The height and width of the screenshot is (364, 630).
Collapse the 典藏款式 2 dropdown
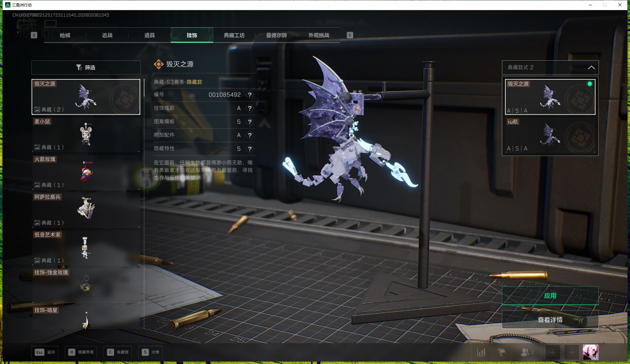point(591,67)
